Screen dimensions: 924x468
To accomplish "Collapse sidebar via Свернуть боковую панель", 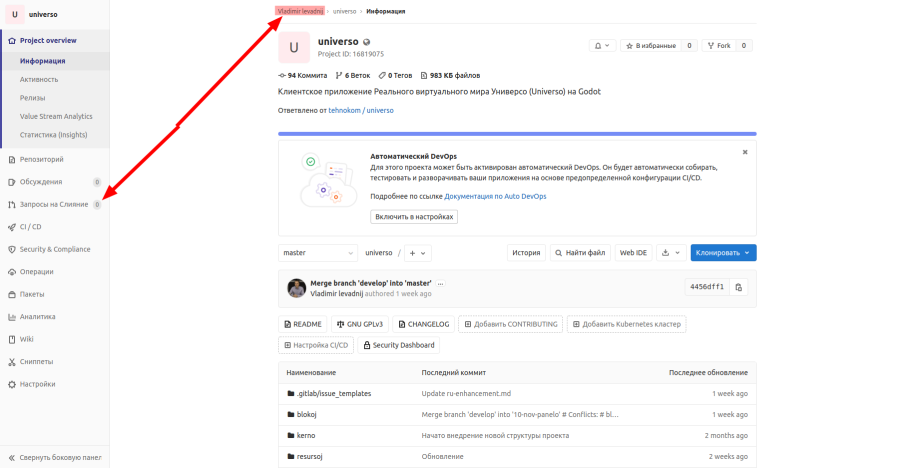I will (x=54, y=457).
